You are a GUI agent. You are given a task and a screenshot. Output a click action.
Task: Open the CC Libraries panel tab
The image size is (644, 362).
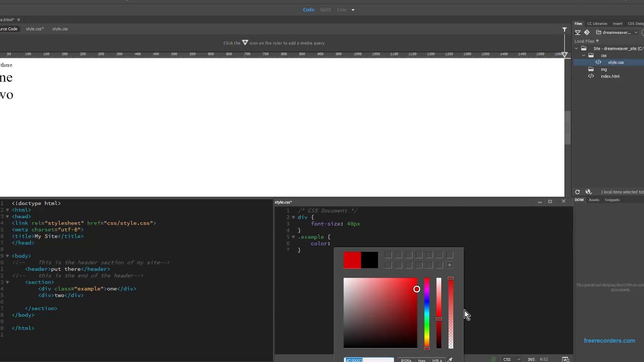[x=597, y=24]
